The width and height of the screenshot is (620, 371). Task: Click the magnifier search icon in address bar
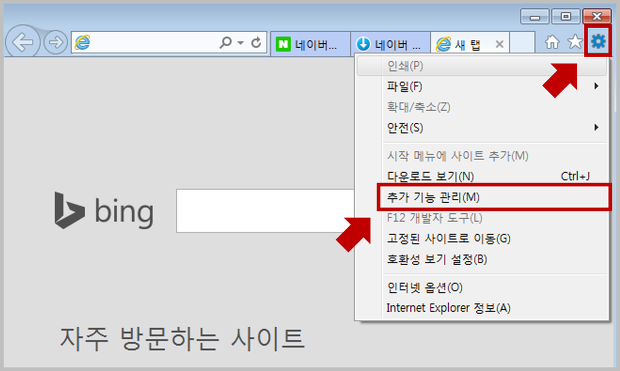[x=225, y=42]
